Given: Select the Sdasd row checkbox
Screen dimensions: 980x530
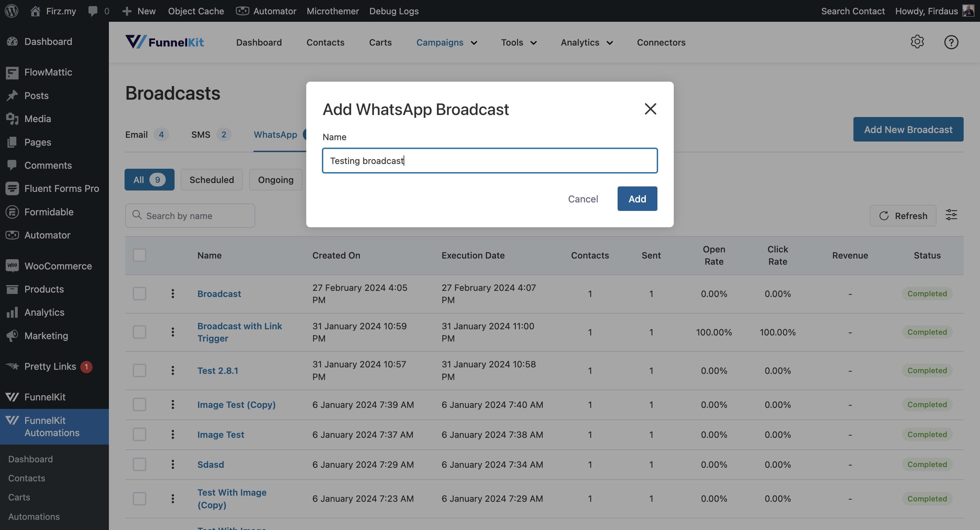Looking at the screenshot, I should tap(140, 464).
